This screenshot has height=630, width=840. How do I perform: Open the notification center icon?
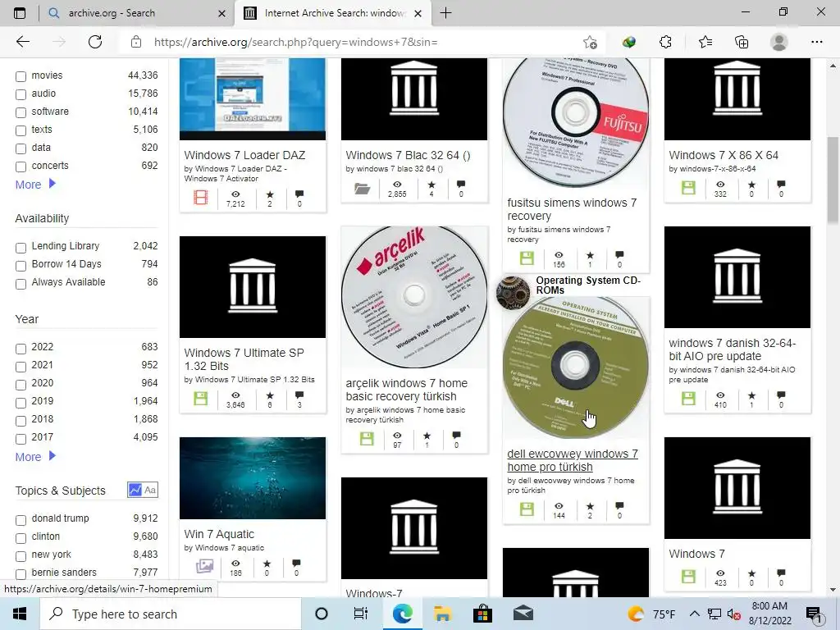click(813, 614)
